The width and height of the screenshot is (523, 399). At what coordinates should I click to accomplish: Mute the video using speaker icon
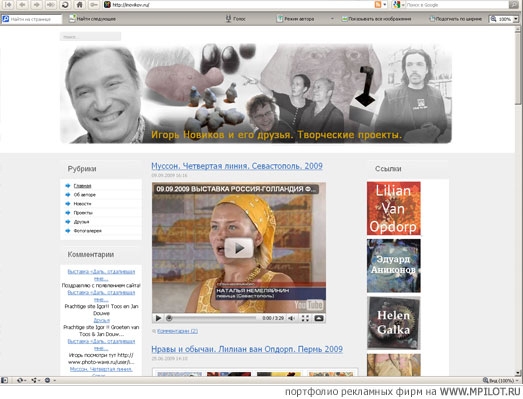pyautogui.click(x=291, y=318)
